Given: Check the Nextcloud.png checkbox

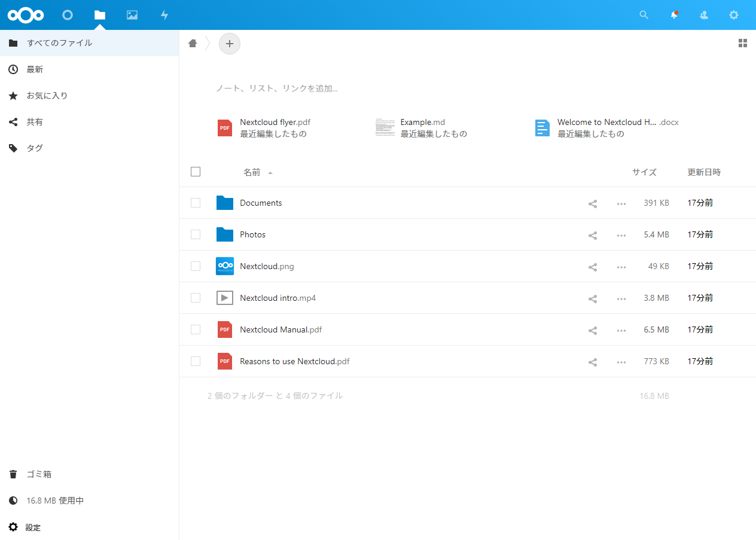Looking at the screenshot, I should 196,266.
